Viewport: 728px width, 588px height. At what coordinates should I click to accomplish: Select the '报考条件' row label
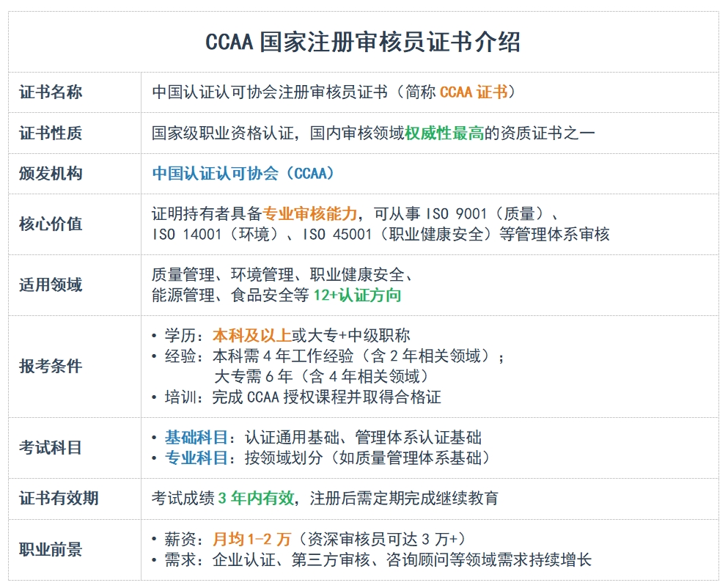click(x=51, y=366)
